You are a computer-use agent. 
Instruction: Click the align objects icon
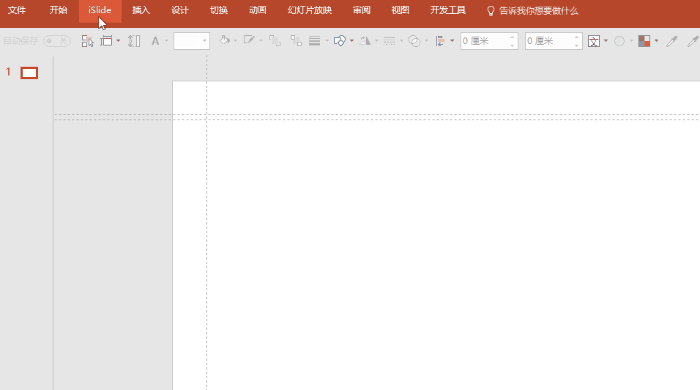click(x=440, y=41)
